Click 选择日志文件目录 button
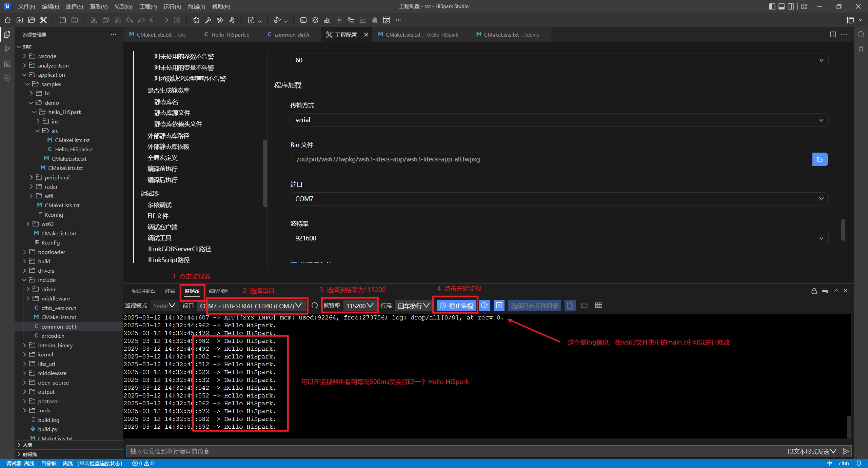 (534, 306)
